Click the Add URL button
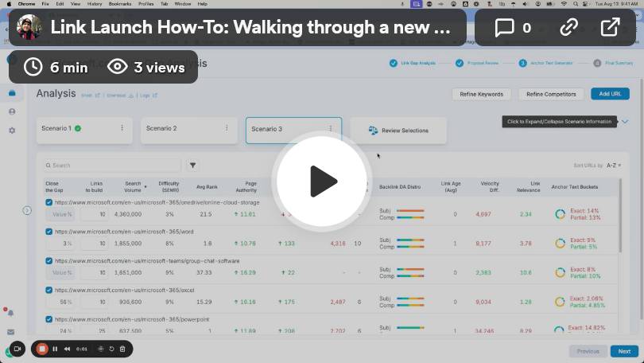Viewport: 644px width, 363px height. click(610, 94)
